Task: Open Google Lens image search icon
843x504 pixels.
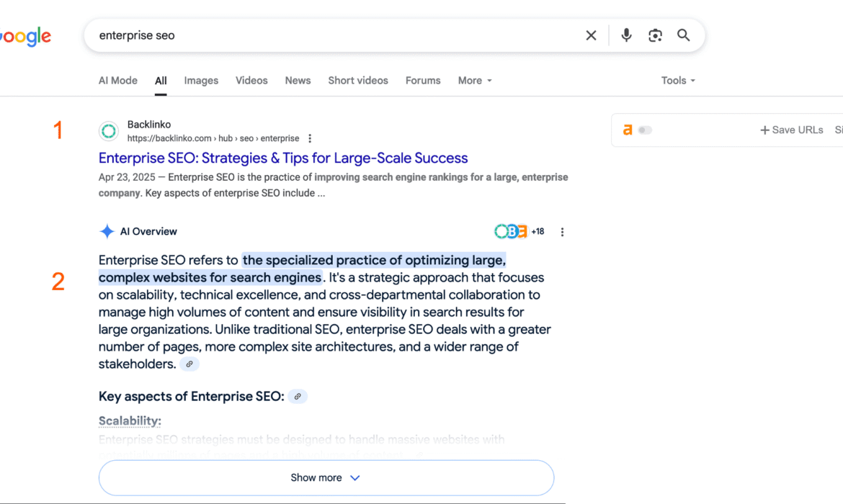Action: click(655, 35)
